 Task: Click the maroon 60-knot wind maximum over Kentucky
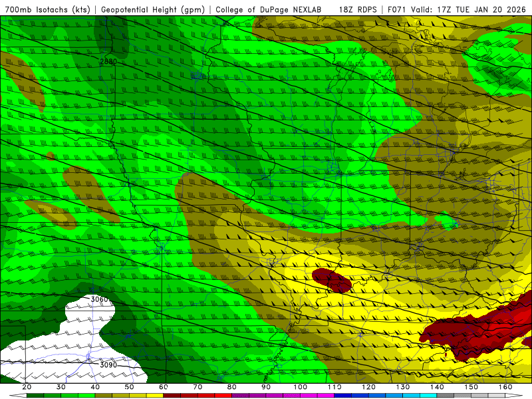(x=331, y=280)
